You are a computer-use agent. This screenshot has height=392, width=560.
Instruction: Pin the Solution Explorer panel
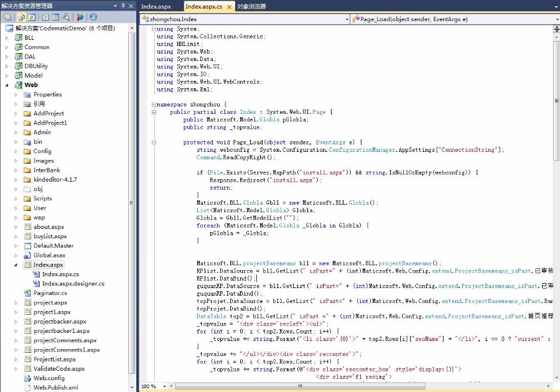[x=123, y=6]
